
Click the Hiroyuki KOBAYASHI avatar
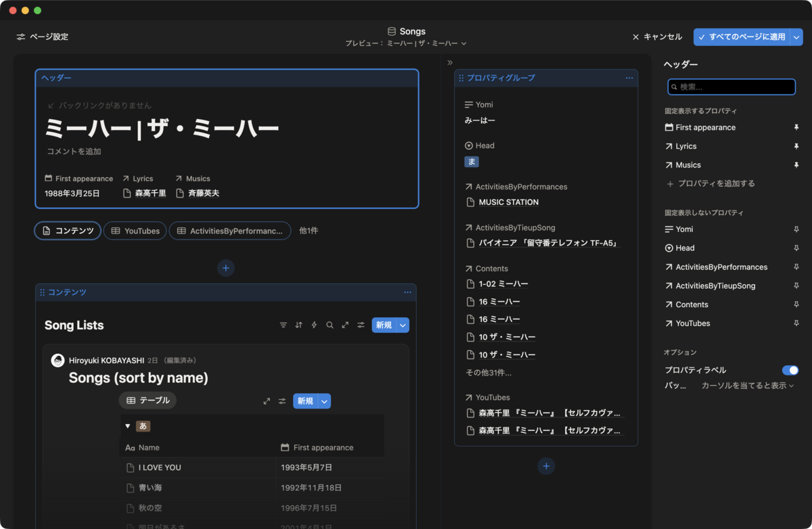tap(58, 361)
